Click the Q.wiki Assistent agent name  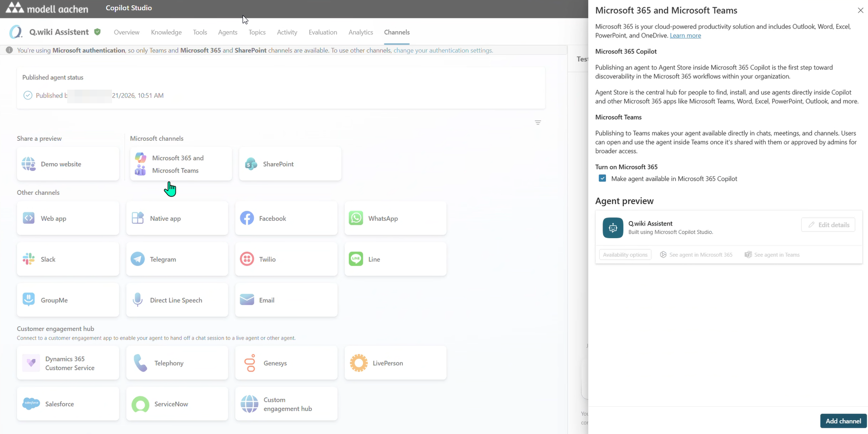(59, 32)
